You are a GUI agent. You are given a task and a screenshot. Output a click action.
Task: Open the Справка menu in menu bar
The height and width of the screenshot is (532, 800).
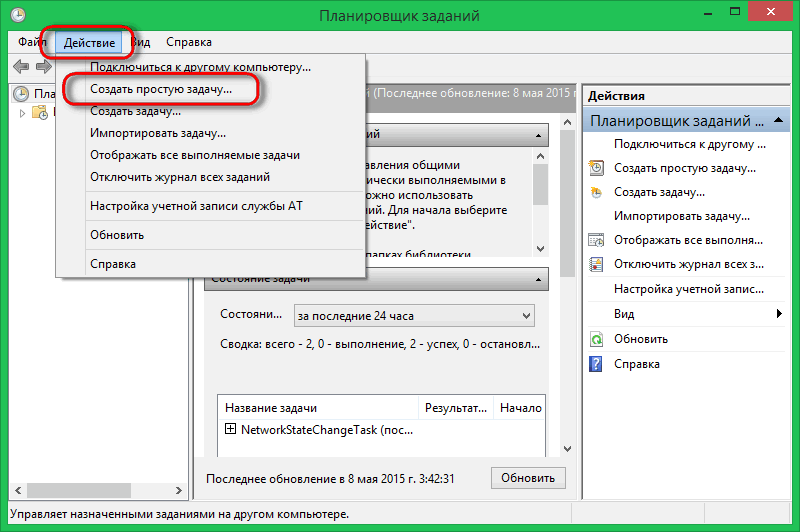(189, 42)
